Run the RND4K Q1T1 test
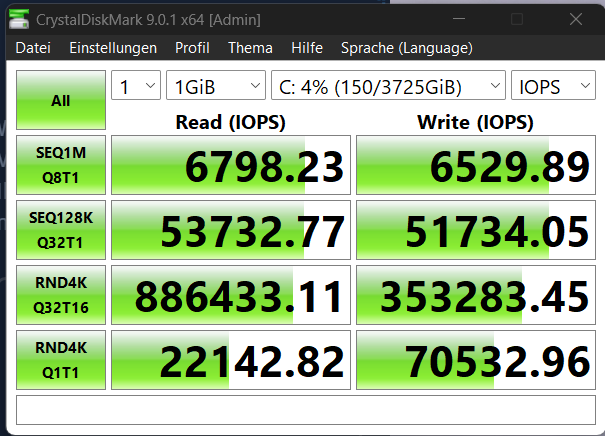This screenshot has height=436, width=605. pyautogui.click(x=61, y=360)
